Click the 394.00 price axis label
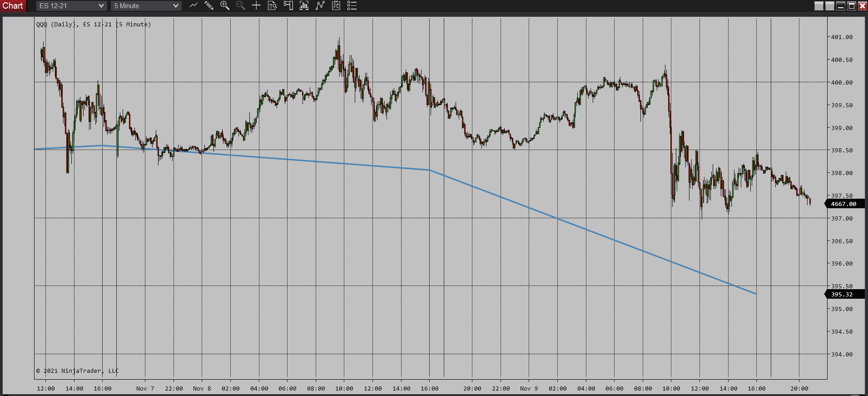The height and width of the screenshot is (396, 868). tap(842, 354)
